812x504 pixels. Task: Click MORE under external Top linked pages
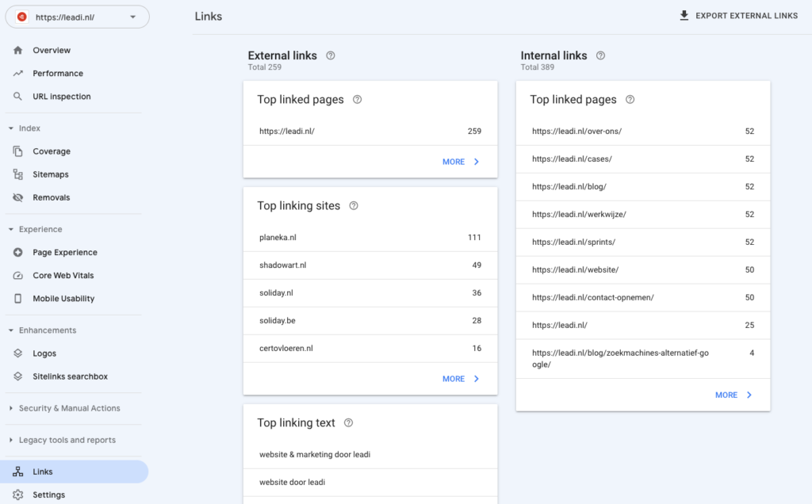[461, 162]
